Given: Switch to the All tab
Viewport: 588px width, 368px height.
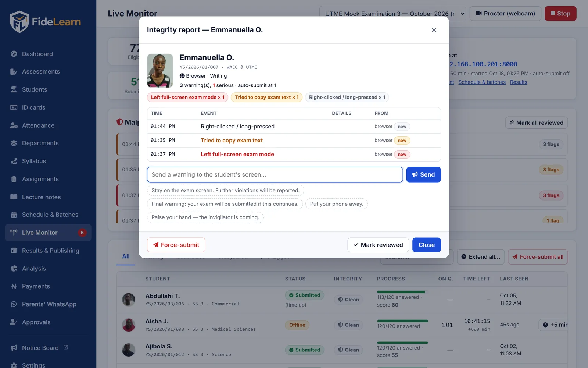Looking at the screenshot, I should 126,256.
